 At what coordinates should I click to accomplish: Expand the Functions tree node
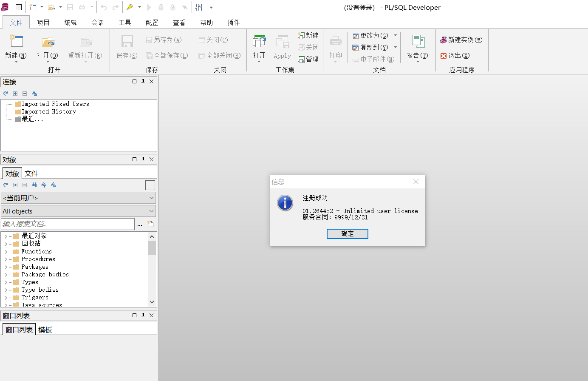pos(6,251)
